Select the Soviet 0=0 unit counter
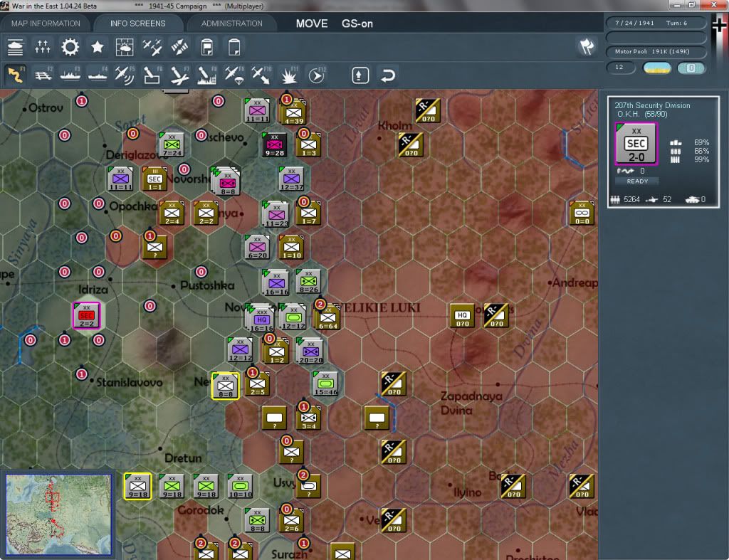The height and width of the screenshot is (560, 729). tap(582, 213)
